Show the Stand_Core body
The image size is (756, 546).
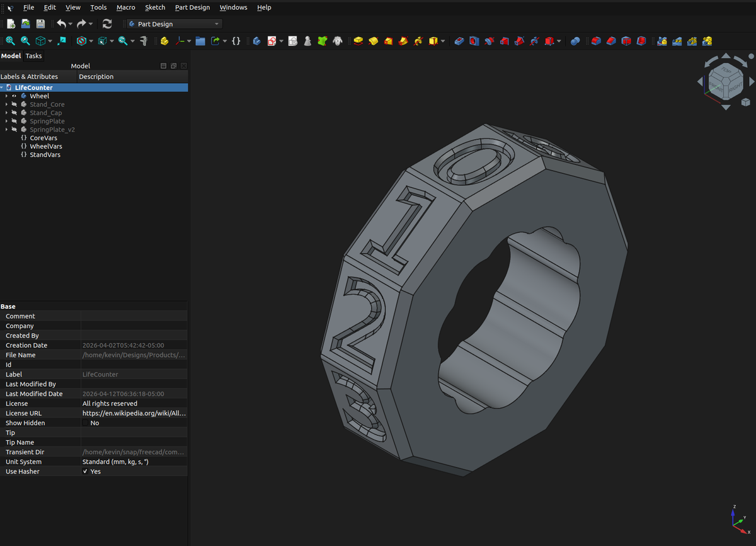pyautogui.click(x=14, y=105)
